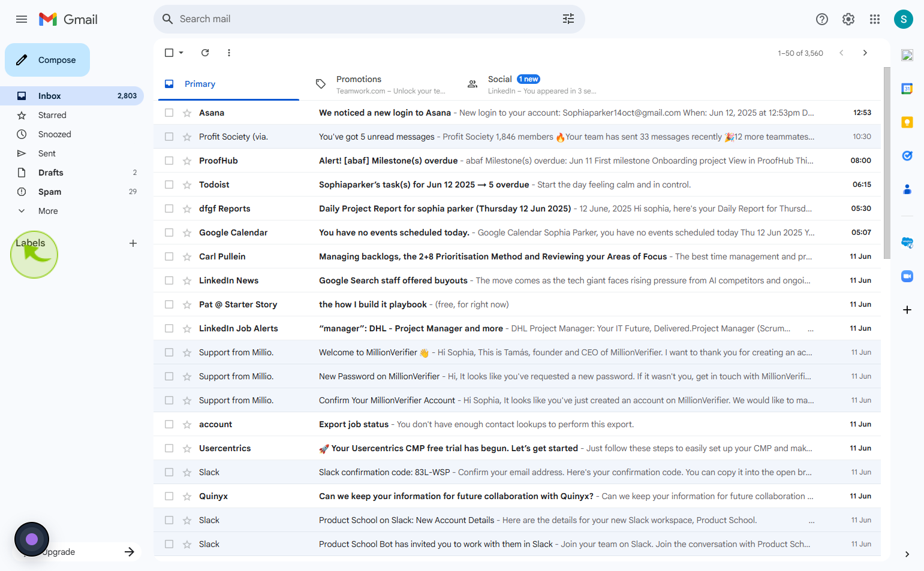This screenshot has width=924, height=571.
Task: Open "New Password on MillionVerifier" email
Action: pos(517,376)
